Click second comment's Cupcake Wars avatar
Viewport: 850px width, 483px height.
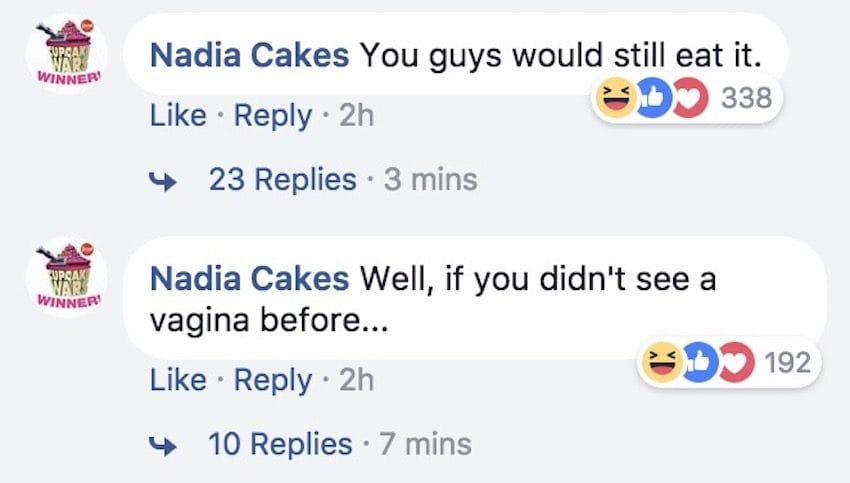click(x=67, y=277)
